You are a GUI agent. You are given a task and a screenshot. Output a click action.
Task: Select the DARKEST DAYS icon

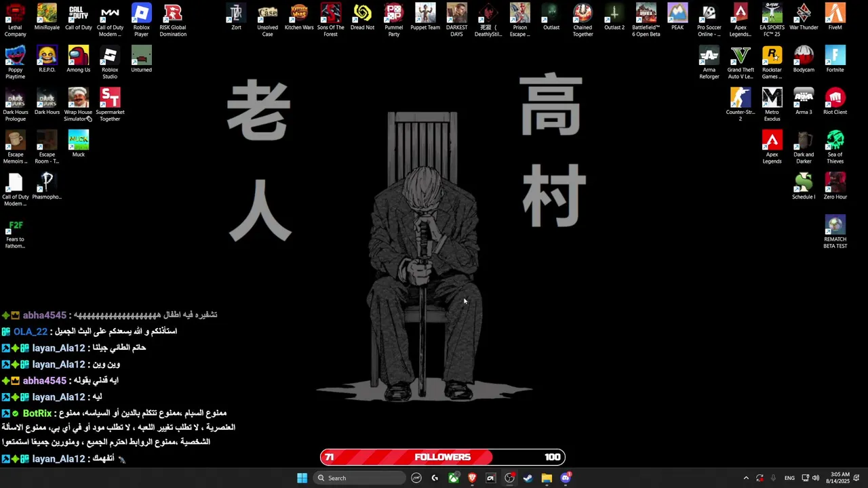456,20
